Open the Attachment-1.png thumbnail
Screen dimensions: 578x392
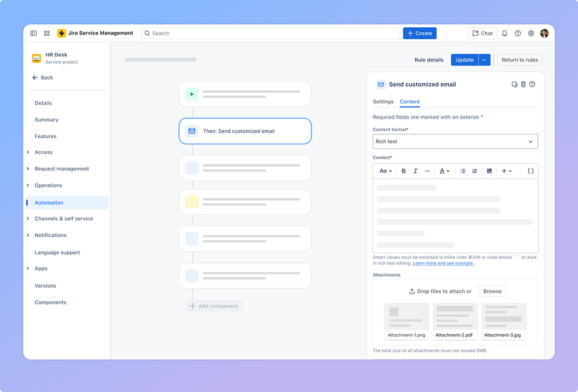point(407,321)
